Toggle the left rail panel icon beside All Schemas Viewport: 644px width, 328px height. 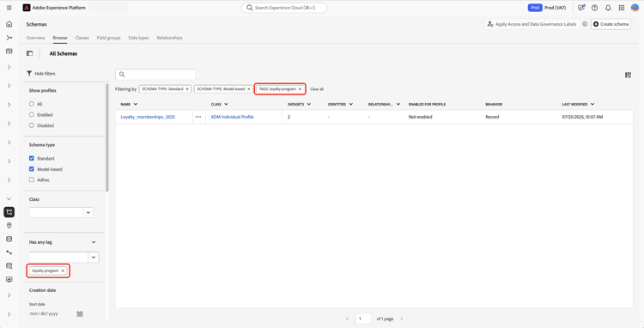pyautogui.click(x=29, y=53)
